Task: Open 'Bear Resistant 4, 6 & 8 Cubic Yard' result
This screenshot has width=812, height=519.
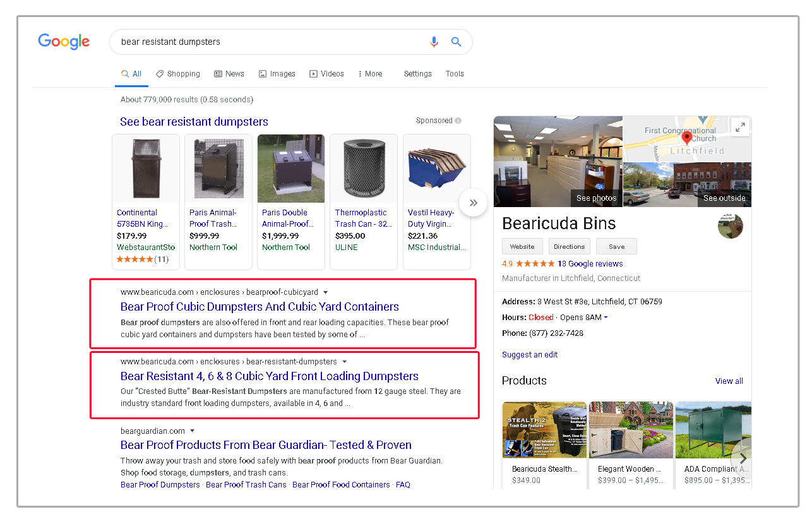Action: click(270, 376)
